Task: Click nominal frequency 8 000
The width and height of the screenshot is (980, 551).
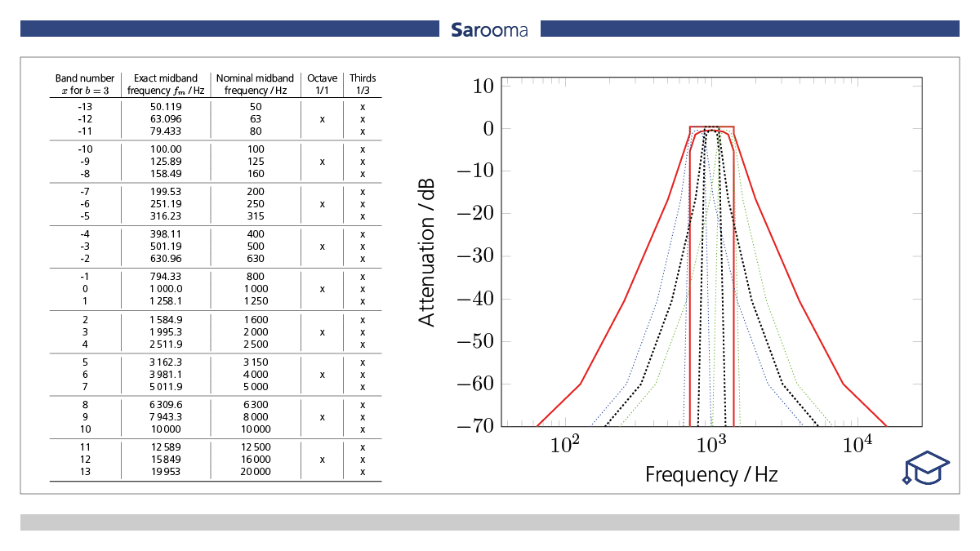Action: pos(256,417)
